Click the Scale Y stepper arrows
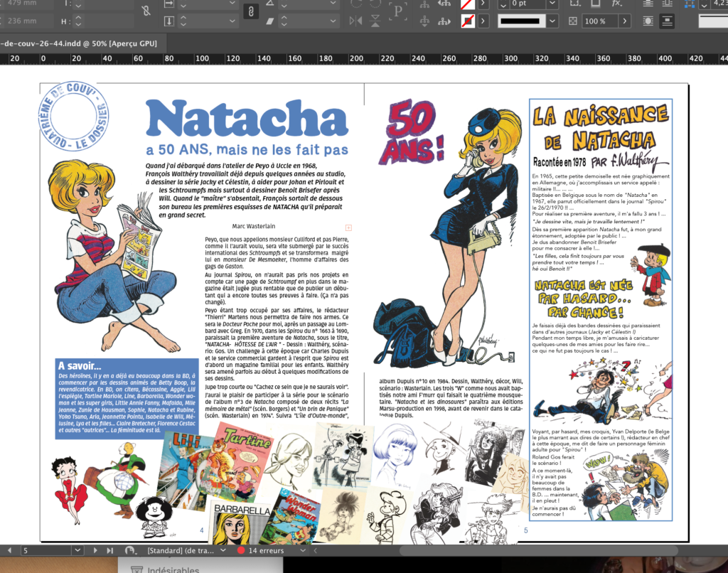This screenshot has width=728, height=573. 183,21
